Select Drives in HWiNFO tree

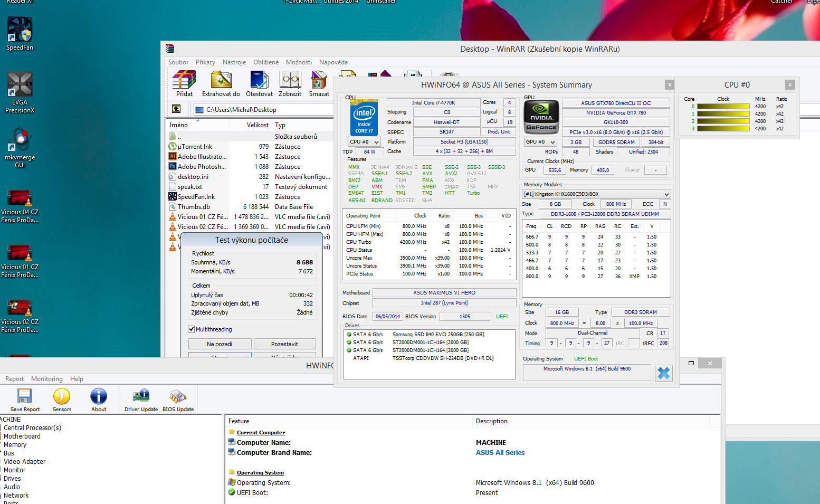click(12, 479)
